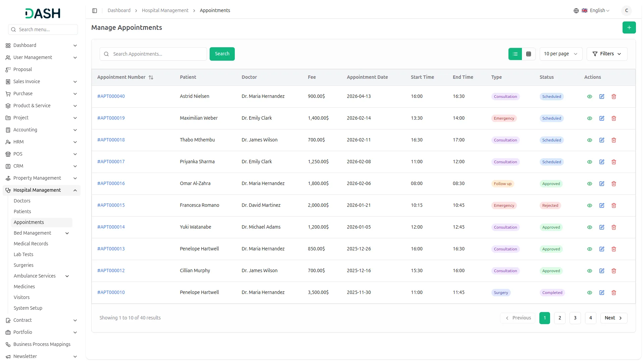Edit Cillian Murphy's appointment with the pencil icon

pos(601,271)
